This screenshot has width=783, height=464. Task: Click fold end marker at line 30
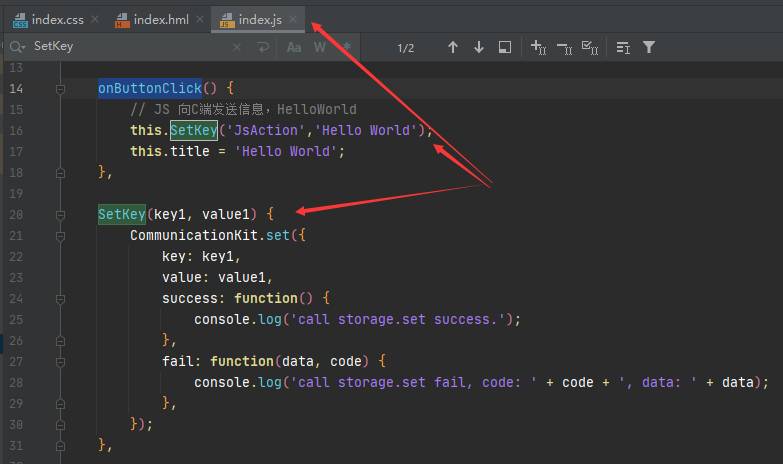click(x=60, y=425)
